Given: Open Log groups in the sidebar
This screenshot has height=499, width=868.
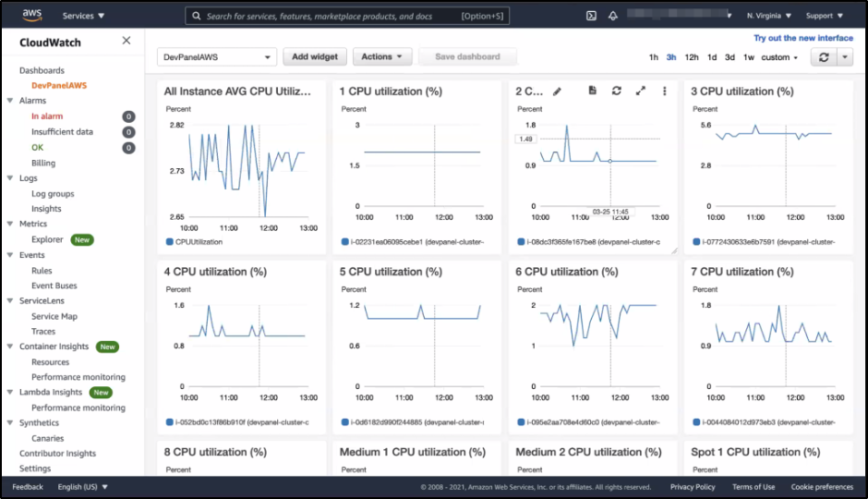Looking at the screenshot, I should click(x=53, y=194).
